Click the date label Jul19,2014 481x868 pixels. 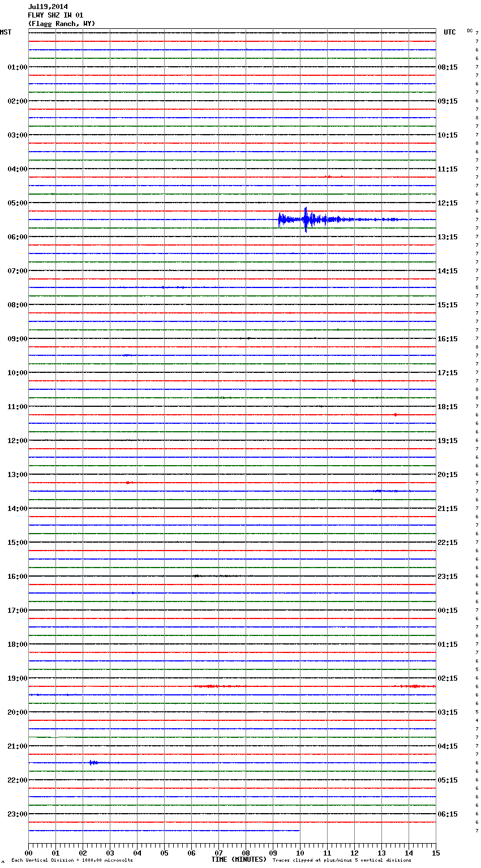pos(48,7)
